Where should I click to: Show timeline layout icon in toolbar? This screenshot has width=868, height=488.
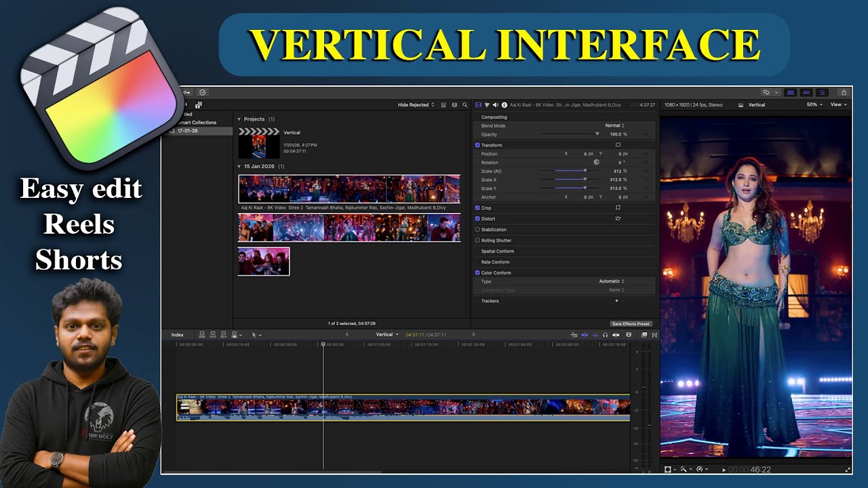[806, 92]
